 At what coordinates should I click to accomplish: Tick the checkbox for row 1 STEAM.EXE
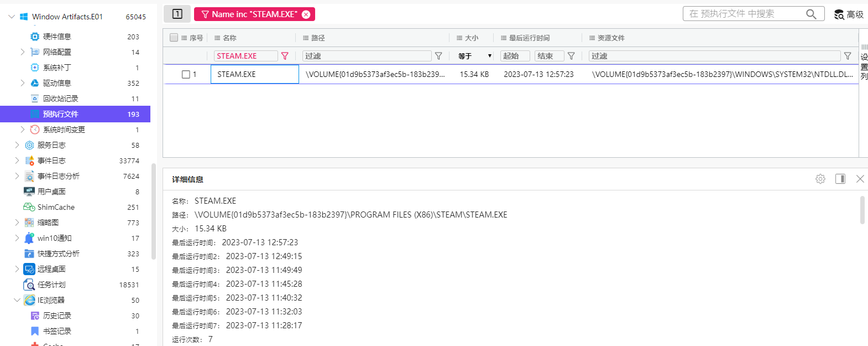point(186,74)
